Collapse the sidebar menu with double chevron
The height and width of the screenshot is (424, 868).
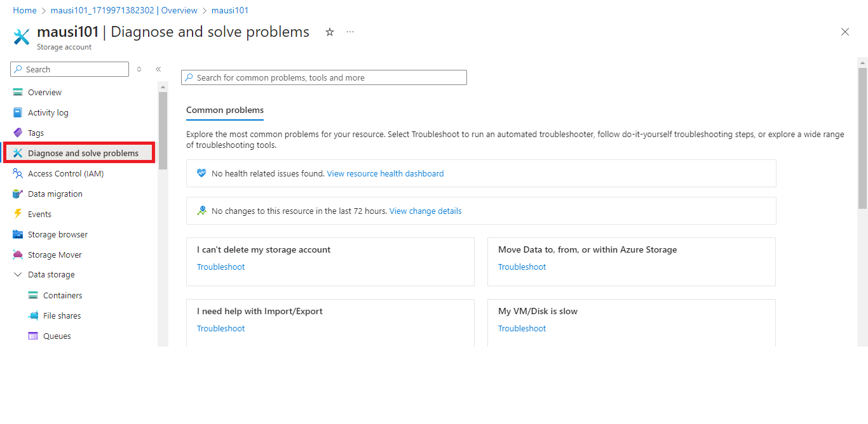pyautogui.click(x=158, y=69)
